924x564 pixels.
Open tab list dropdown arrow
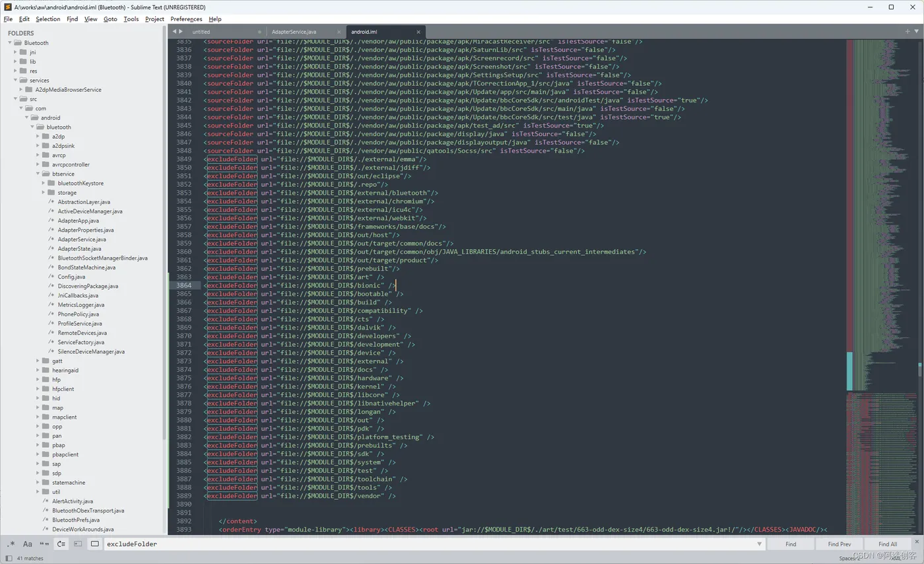(x=917, y=31)
